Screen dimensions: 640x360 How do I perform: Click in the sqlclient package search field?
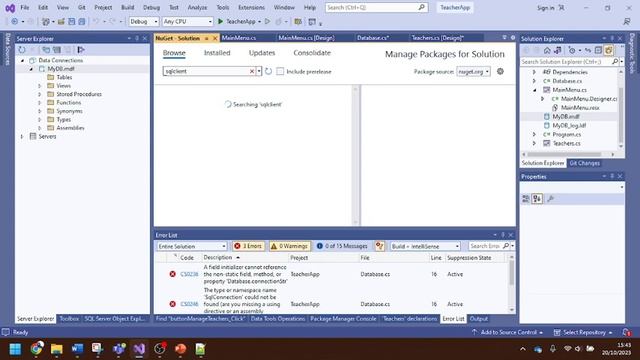(x=206, y=71)
